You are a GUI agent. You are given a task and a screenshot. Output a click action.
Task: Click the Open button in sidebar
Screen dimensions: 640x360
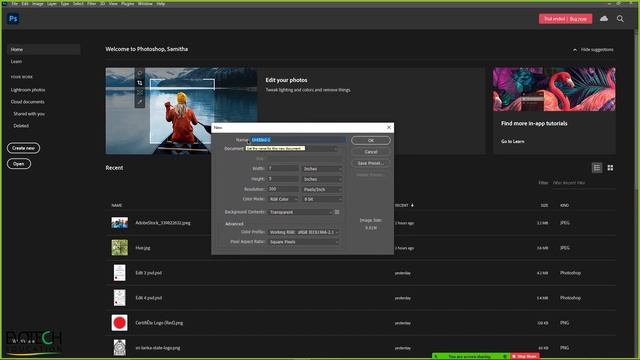point(19,164)
